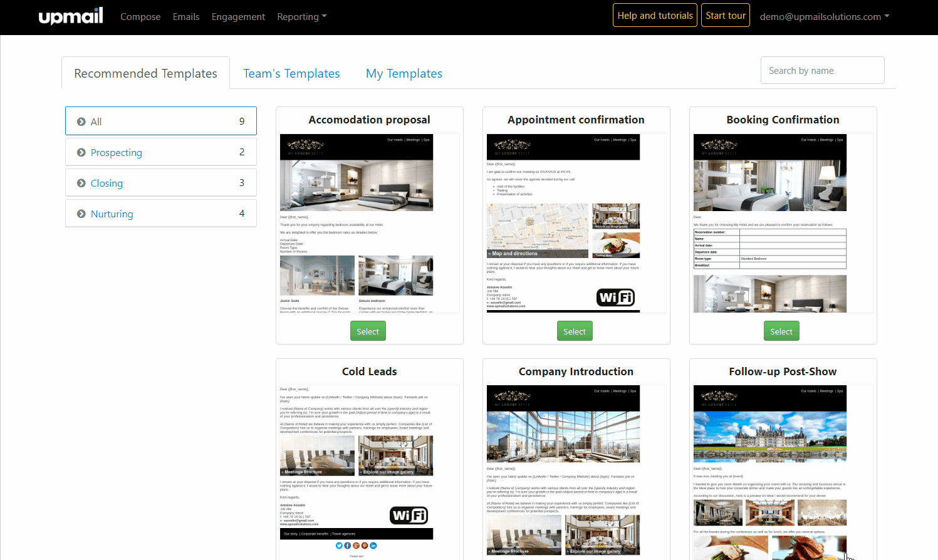Image resolution: width=938 pixels, height=560 pixels.
Task: Open Help and tutorials
Action: click(655, 16)
